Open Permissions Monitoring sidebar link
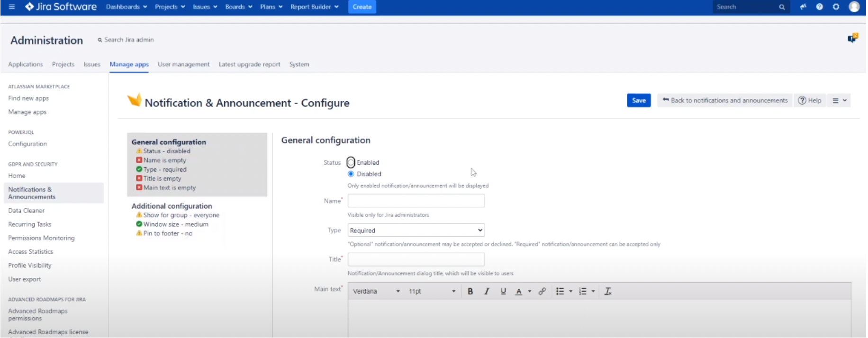The image size is (868, 338). tap(41, 238)
